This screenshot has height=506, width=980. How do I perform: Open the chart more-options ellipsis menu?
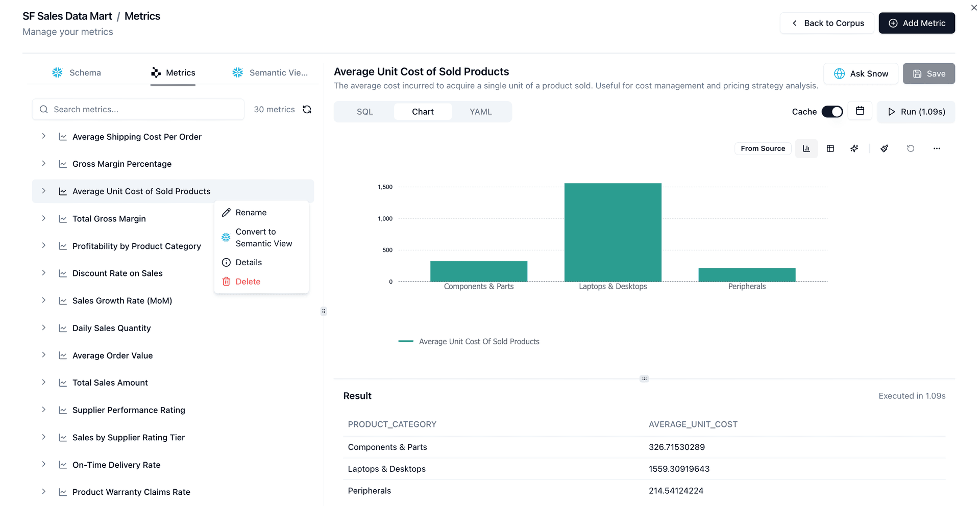click(x=937, y=148)
